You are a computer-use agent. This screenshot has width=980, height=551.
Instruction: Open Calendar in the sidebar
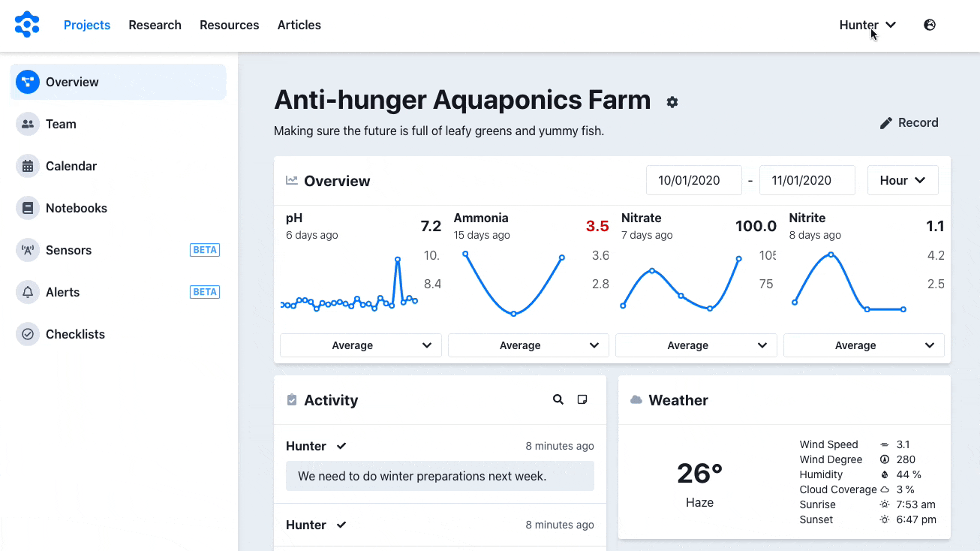tap(71, 166)
